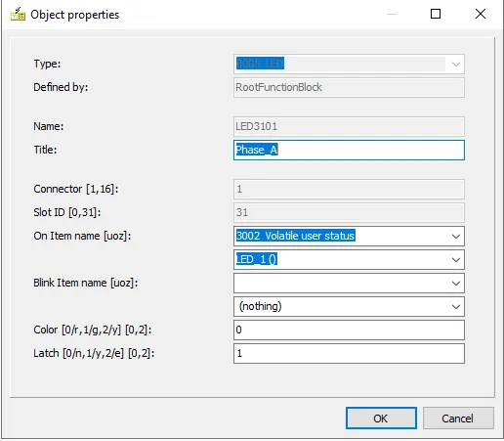Click the Object properties window icon
The height and width of the screenshot is (441, 504).
(x=18, y=14)
